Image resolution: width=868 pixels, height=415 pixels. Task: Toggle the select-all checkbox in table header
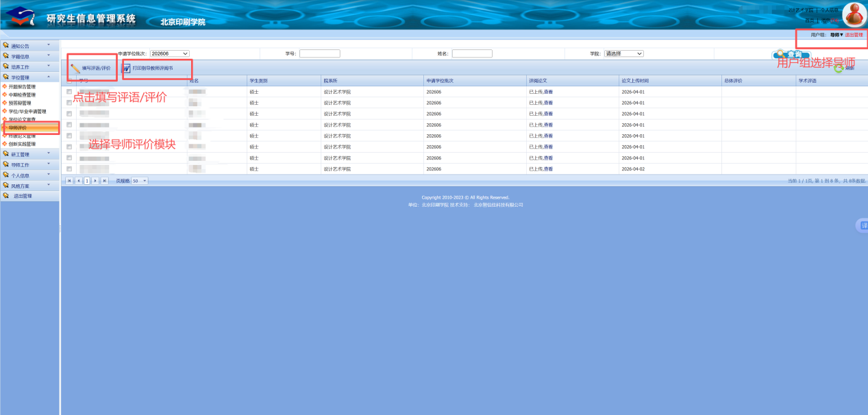pos(69,81)
